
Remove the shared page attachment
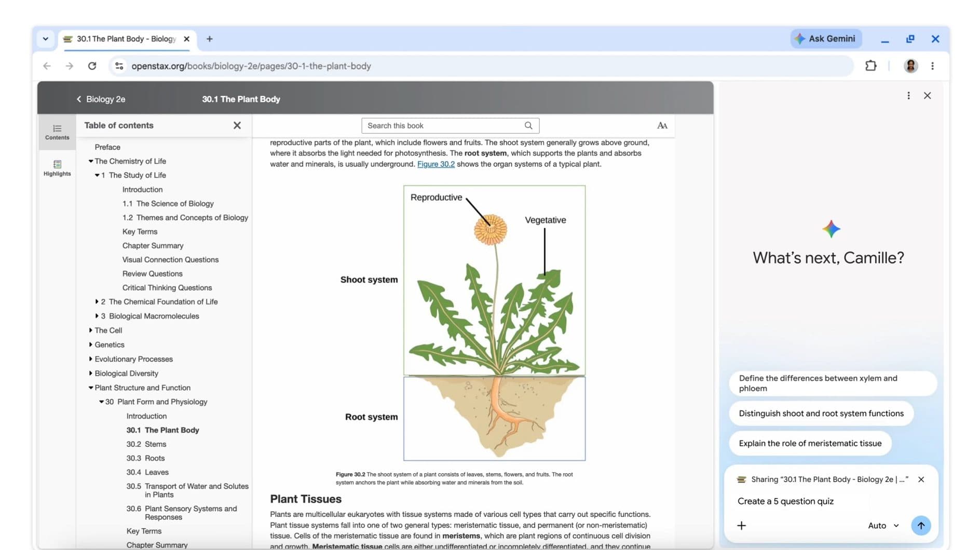pyautogui.click(x=921, y=479)
